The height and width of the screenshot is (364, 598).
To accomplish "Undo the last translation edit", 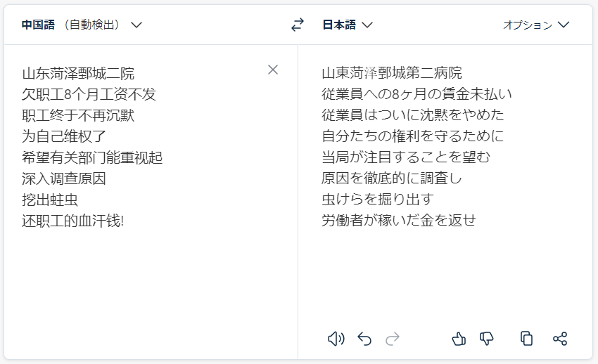I will pyautogui.click(x=364, y=339).
